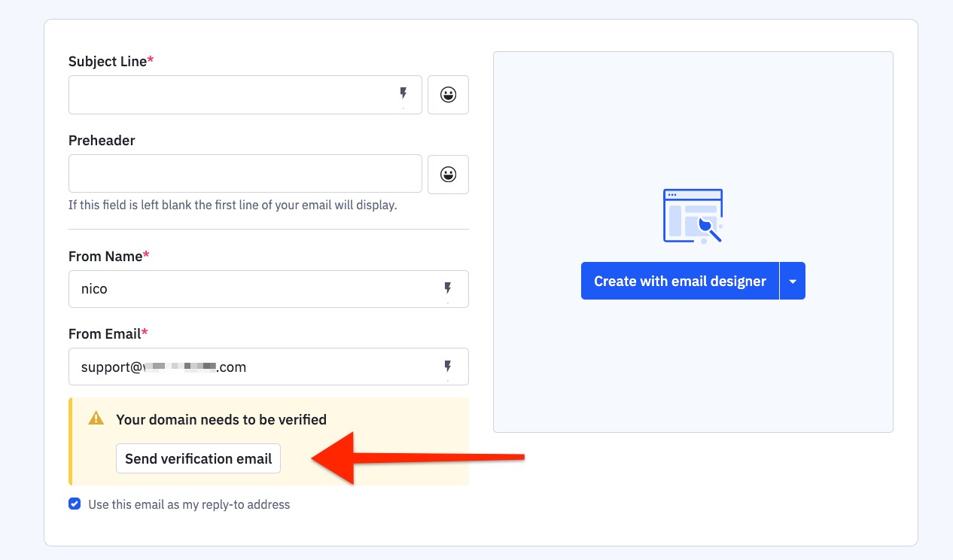Open the email designer options dropdown arrow

click(793, 280)
